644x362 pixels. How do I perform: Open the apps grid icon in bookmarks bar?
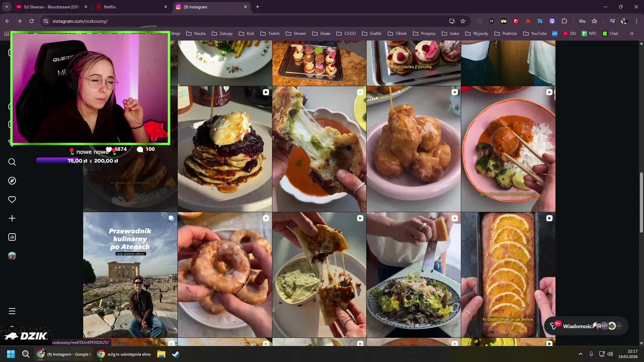click(x=7, y=34)
